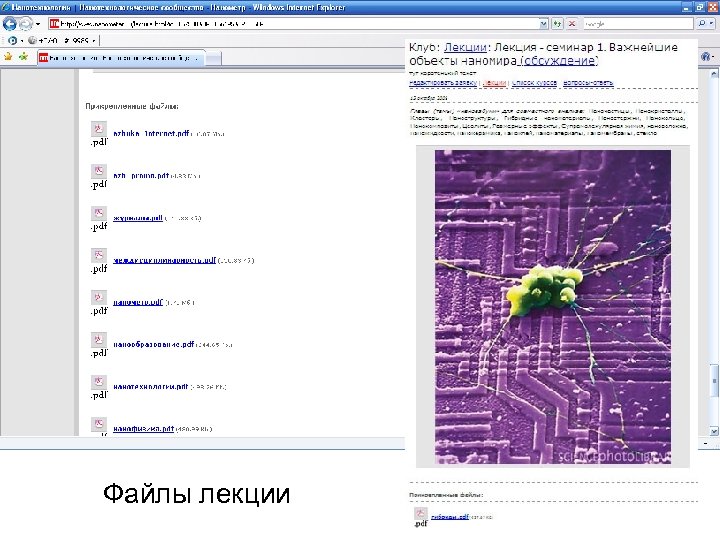Open the azbuka_internet.pdf file link
The width and height of the screenshot is (720, 540).
point(151,134)
